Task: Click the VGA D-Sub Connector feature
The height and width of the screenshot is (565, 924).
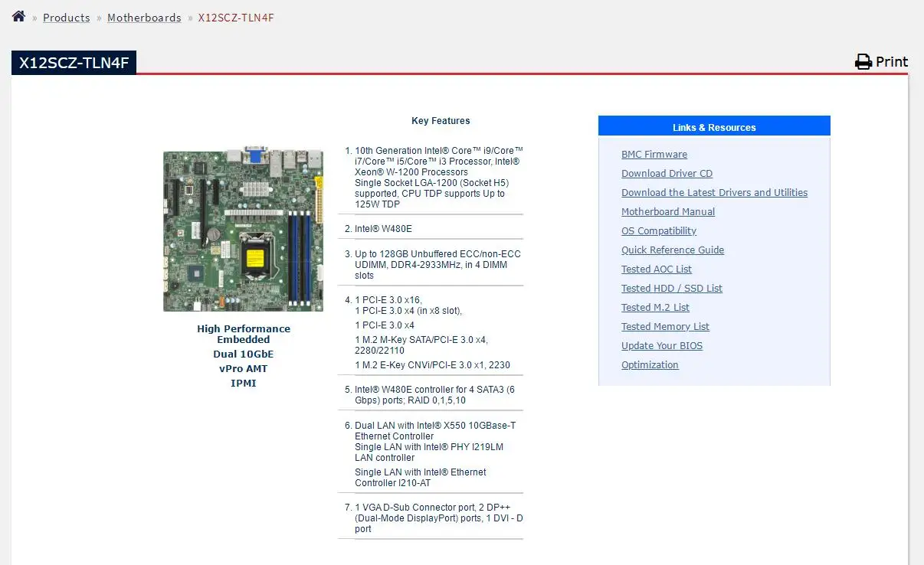Action: (x=439, y=518)
